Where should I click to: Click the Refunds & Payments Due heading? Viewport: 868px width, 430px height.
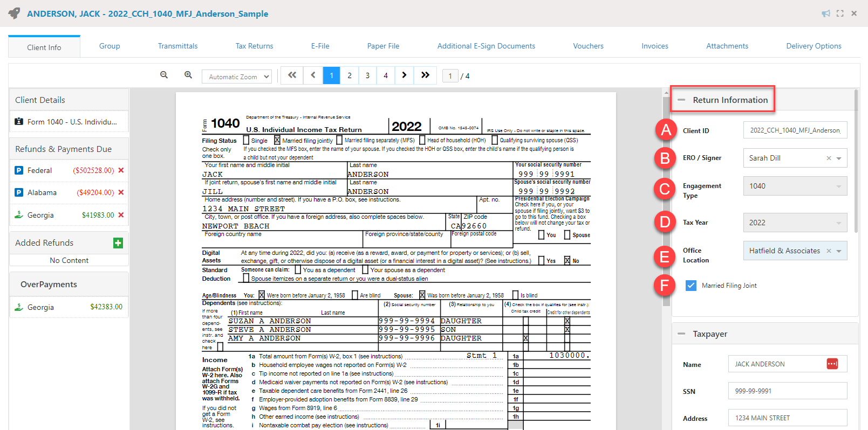pos(64,149)
